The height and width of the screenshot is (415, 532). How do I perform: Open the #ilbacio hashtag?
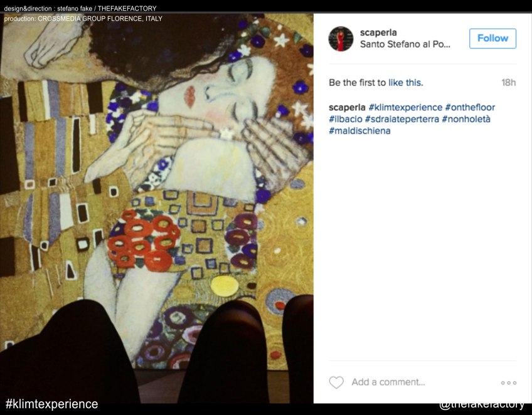[346, 119]
